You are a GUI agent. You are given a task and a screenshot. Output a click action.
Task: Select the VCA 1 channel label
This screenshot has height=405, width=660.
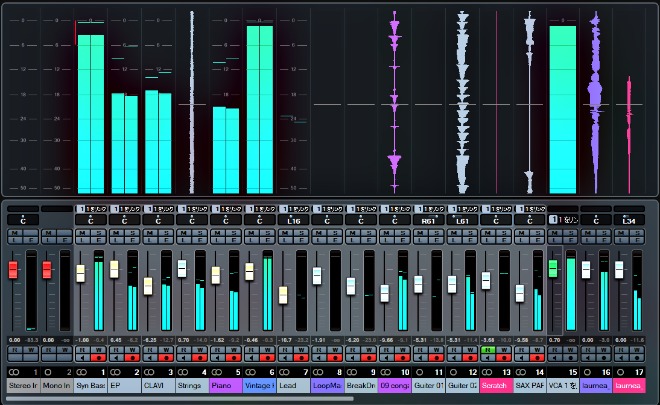563,385
